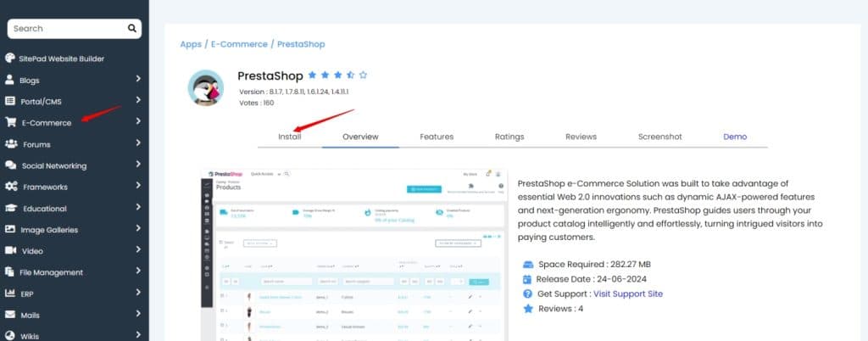
Task: Click the Space Required disk icon
Action: [x=527, y=265]
